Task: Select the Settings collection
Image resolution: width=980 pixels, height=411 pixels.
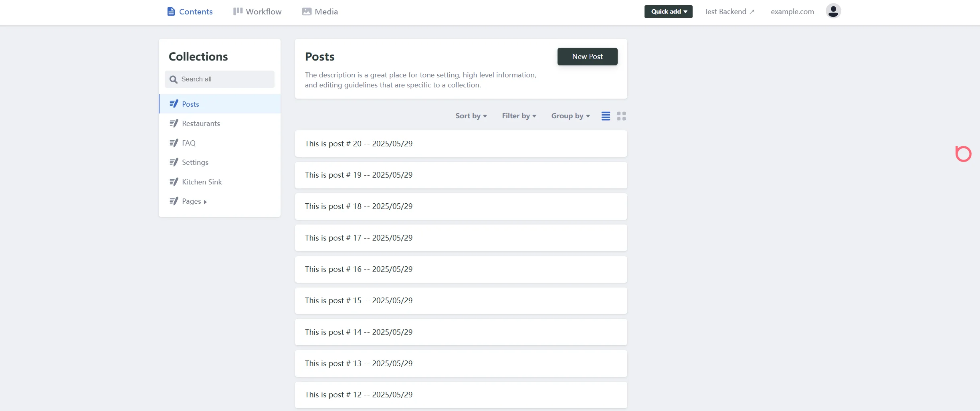Action: pos(195,162)
